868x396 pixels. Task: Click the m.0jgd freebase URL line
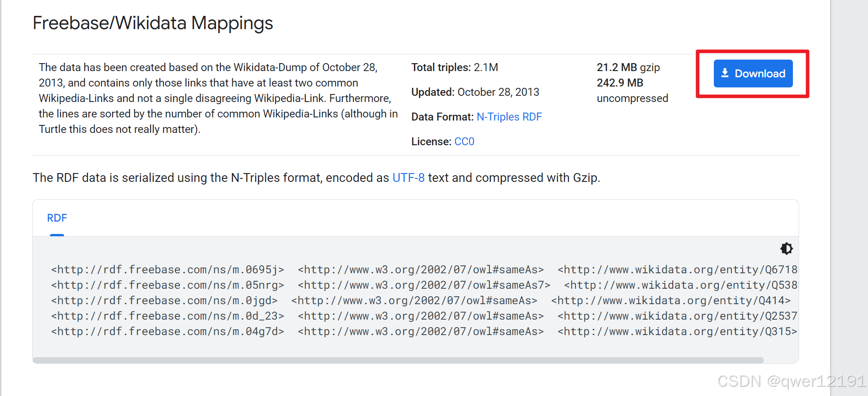164,301
